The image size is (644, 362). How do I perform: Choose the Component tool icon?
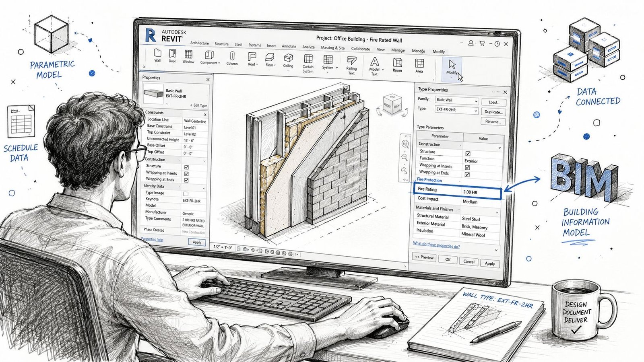click(209, 55)
